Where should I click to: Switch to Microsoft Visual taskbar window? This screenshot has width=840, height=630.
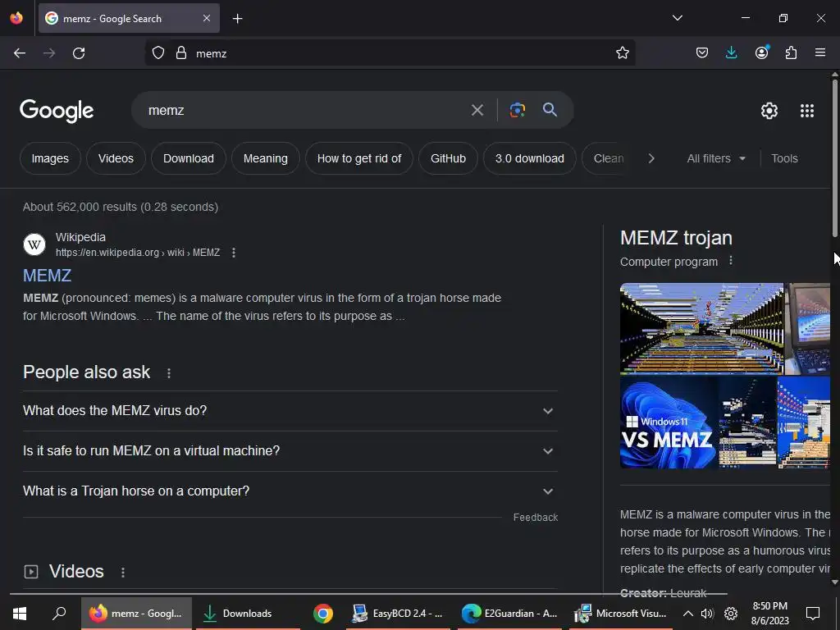click(x=620, y=614)
